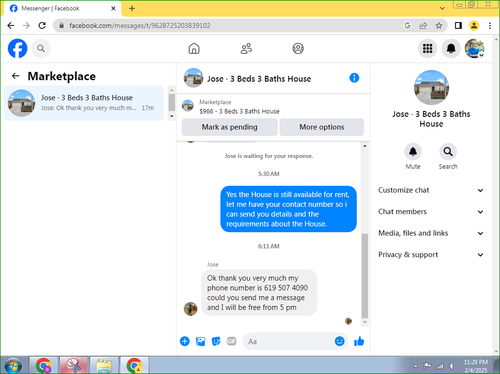Open new Chrome tab plus button
Image resolution: width=500 pixels, height=374 pixels.
click(132, 8)
